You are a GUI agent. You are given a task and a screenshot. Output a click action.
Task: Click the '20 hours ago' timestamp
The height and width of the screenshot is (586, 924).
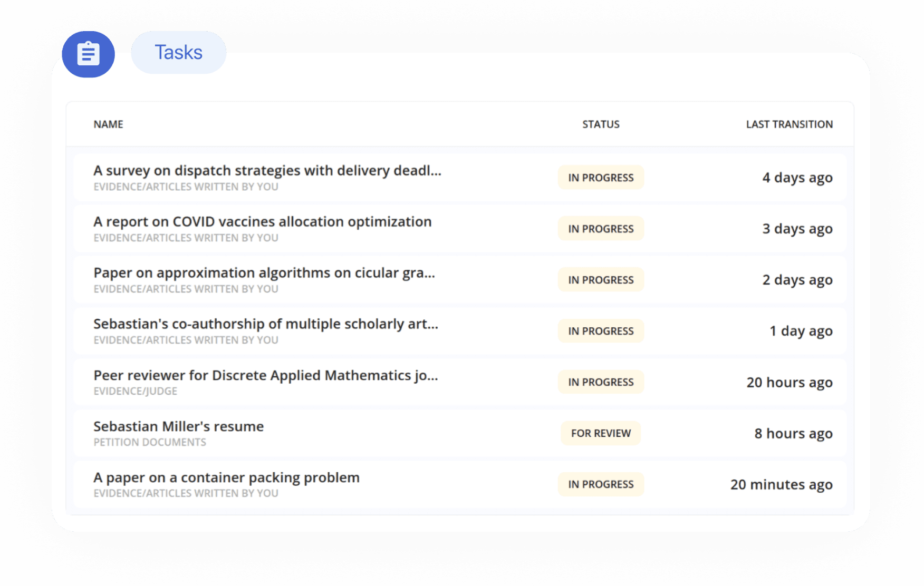tap(789, 382)
